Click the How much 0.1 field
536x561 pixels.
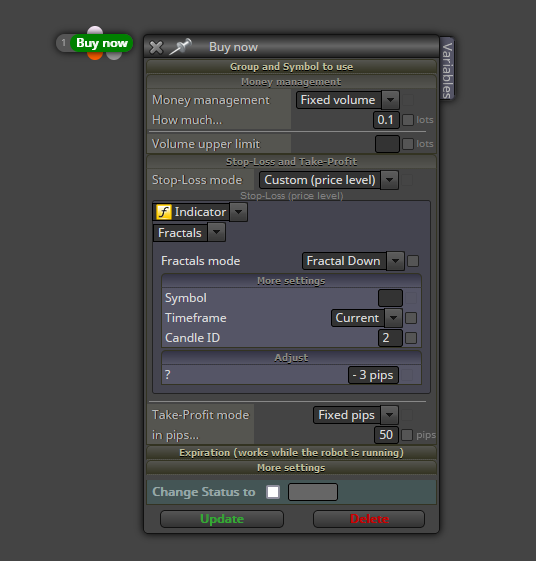386,120
